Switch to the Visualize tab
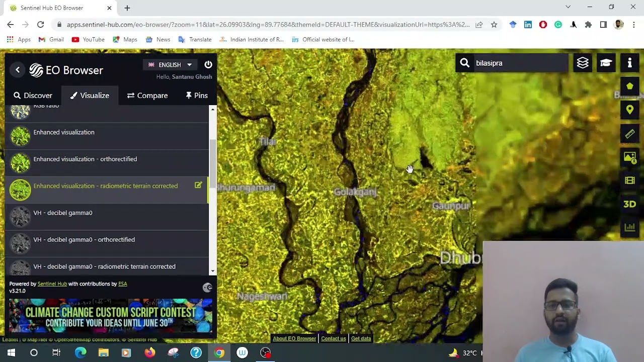 pyautogui.click(x=90, y=96)
